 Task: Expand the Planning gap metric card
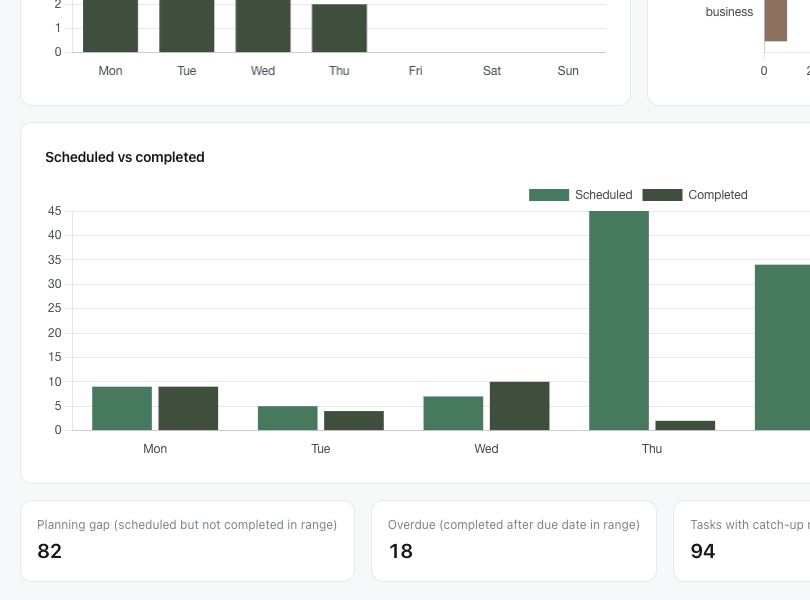click(x=187, y=540)
